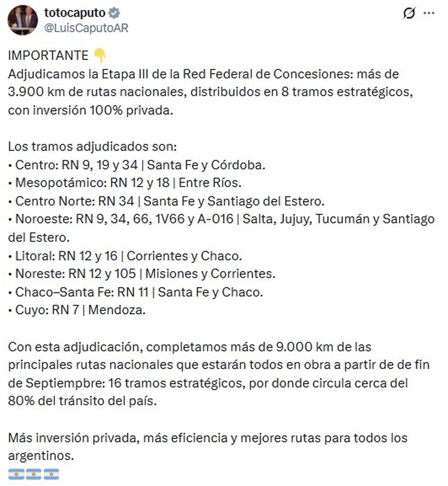This screenshot has height=486, width=448.
Task: Open the totocaputo display name link
Action: [75, 13]
